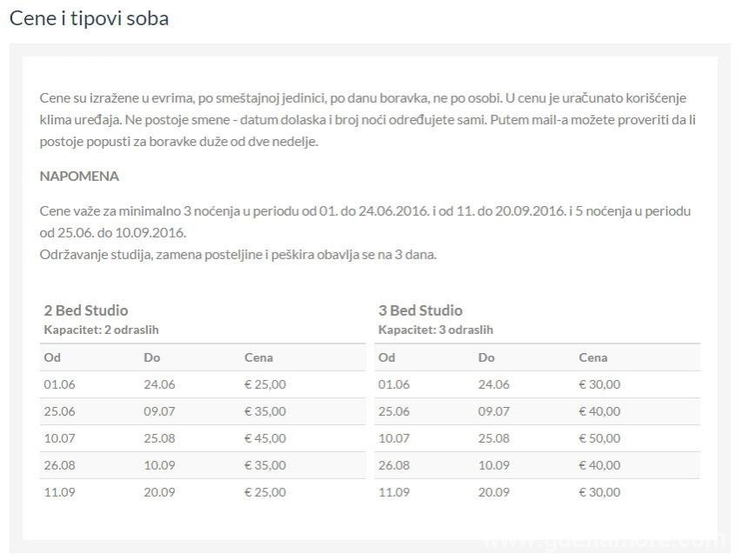Click the 09.07 end date in 2 Bed Studio table
This screenshot has height=560, width=742.
159,411
